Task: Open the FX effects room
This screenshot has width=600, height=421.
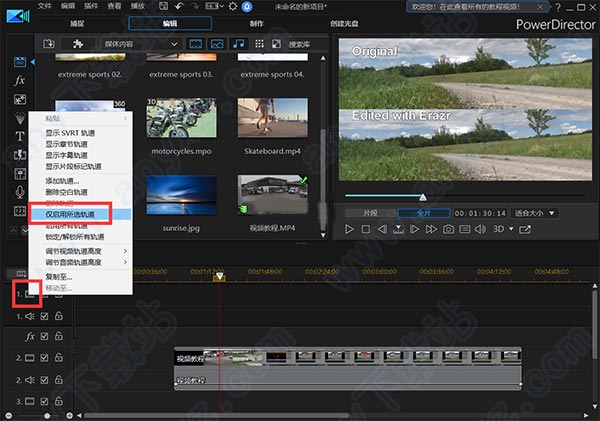Action: coord(20,80)
